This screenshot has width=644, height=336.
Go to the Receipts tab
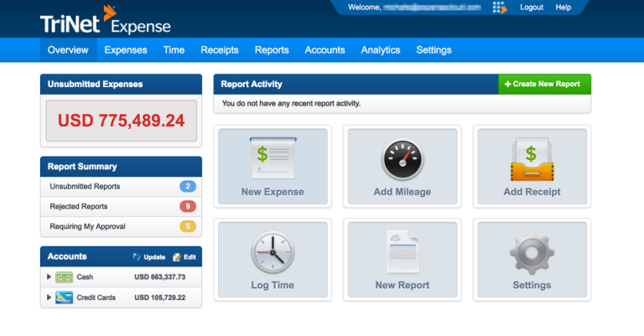point(219,50)
